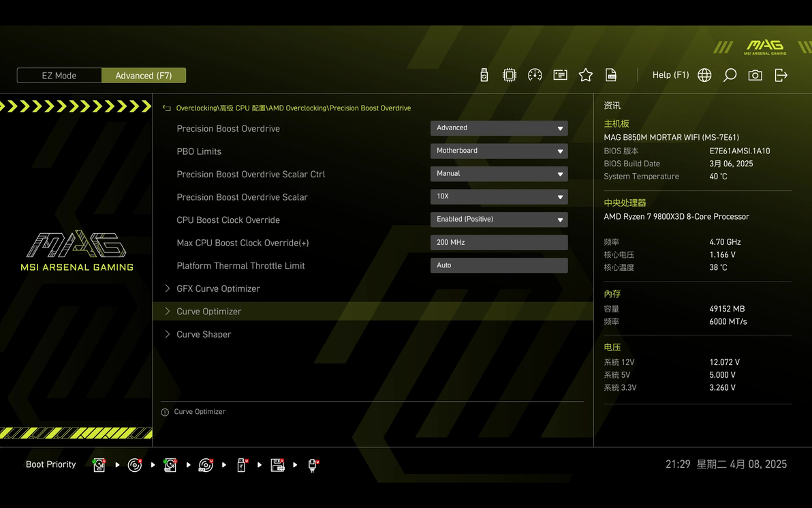Open the search magnifier icon
The image size is (812, 508).
click(x=730, y=75)
